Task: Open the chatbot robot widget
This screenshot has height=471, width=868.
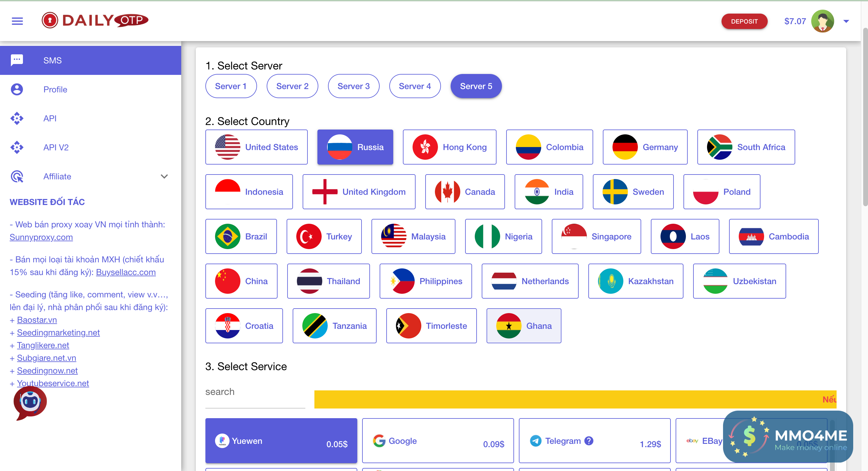Action: point(30,402)
